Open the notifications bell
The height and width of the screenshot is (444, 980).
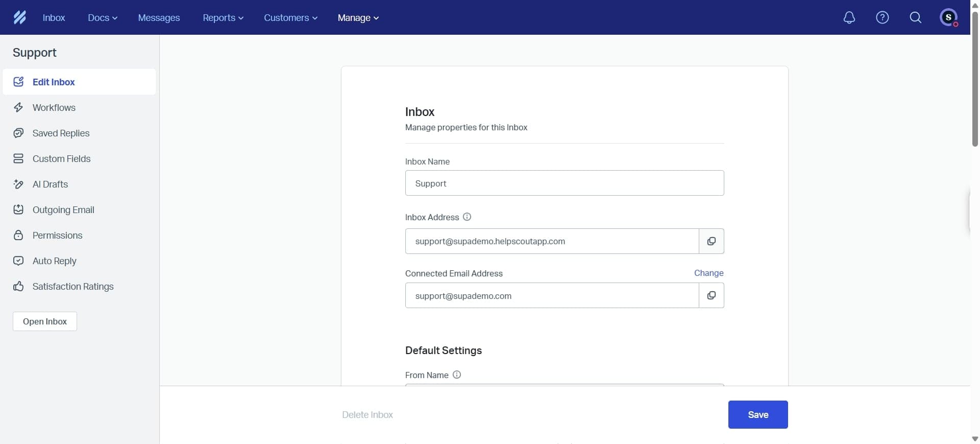[849, 17]
